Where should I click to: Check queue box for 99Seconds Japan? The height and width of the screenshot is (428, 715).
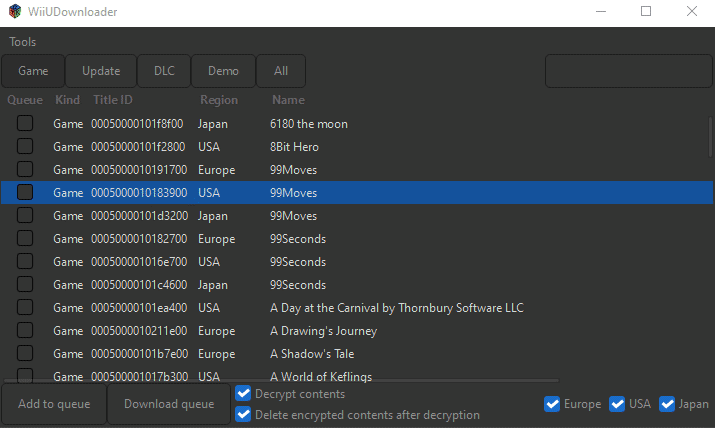click(x=25, y=284)
